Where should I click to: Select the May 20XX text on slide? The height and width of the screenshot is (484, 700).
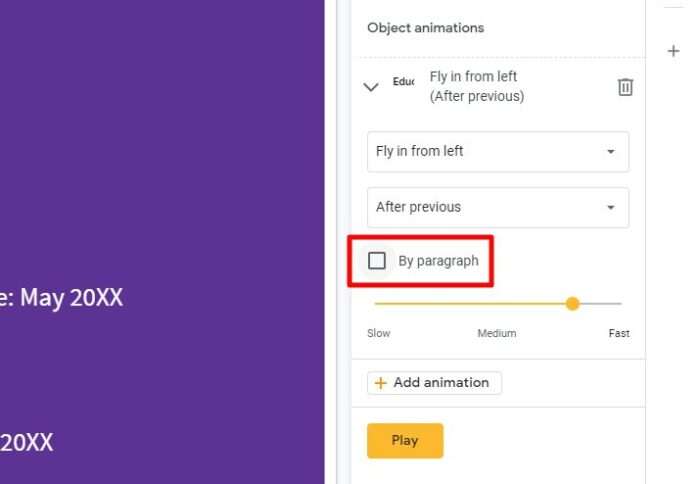pyautogui.click(x=71, y=298)
